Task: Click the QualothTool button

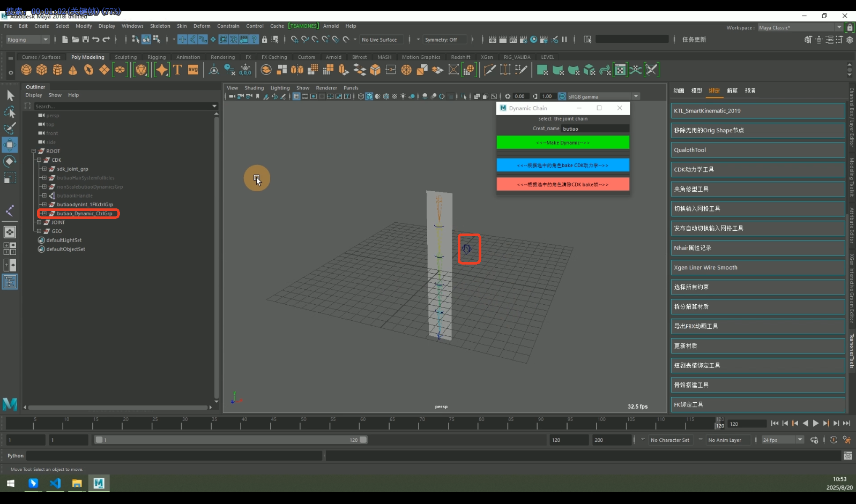Action: pos(757,150)
